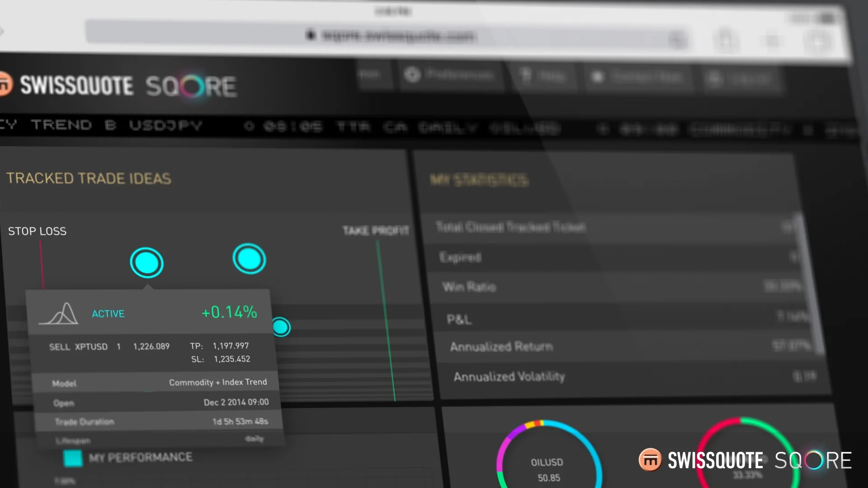Click the red Stop Loss marker line
Screen dimensions: 868x488
42,264
